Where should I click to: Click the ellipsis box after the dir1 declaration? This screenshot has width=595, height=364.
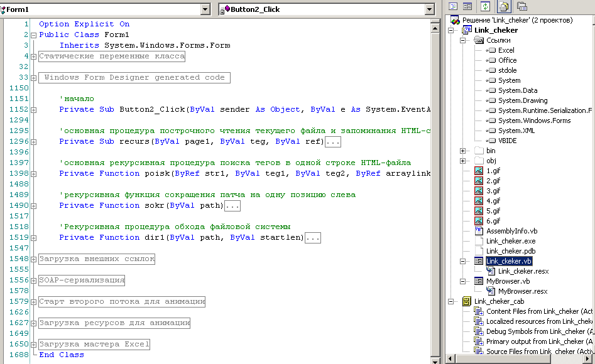click(313, 238)
